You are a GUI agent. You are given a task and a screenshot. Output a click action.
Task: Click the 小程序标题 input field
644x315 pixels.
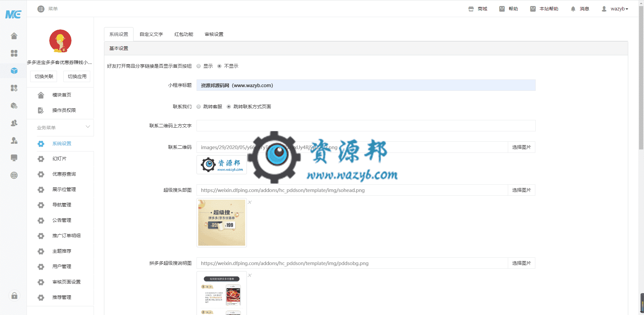click(x=366, y=85)
